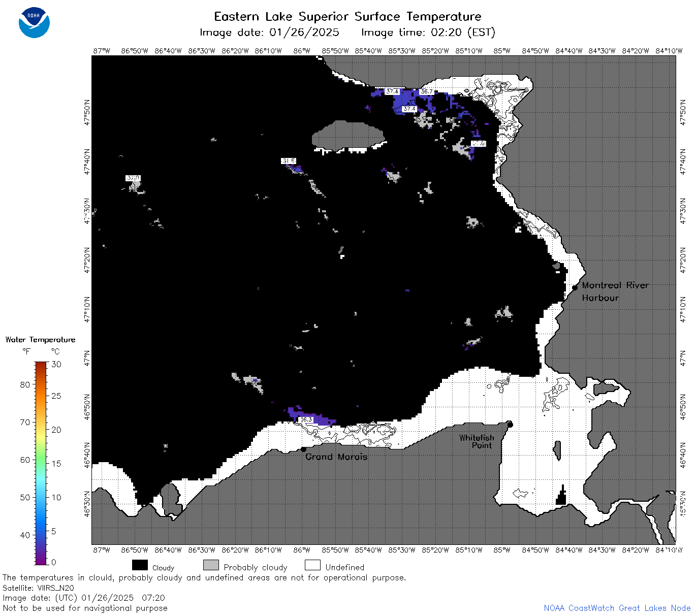Screen dimensions: 696x616
Task: Click the 'Image date: 01/26/2025' header text
Action: (x=269, y=33)
